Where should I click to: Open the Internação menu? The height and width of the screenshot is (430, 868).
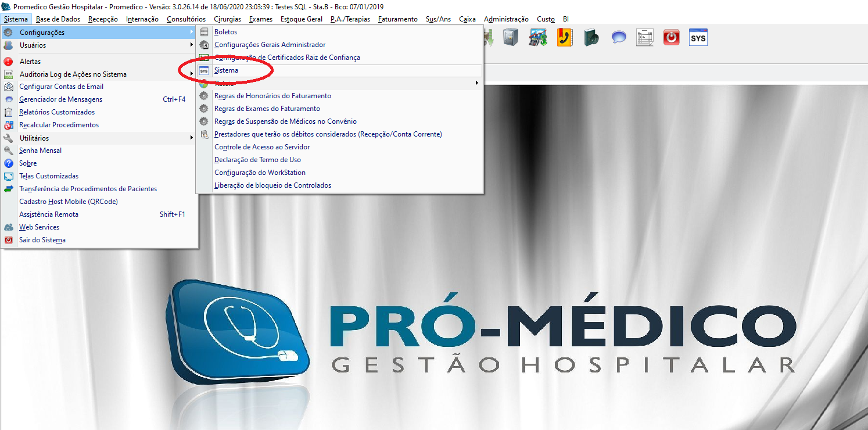point(142,19)
